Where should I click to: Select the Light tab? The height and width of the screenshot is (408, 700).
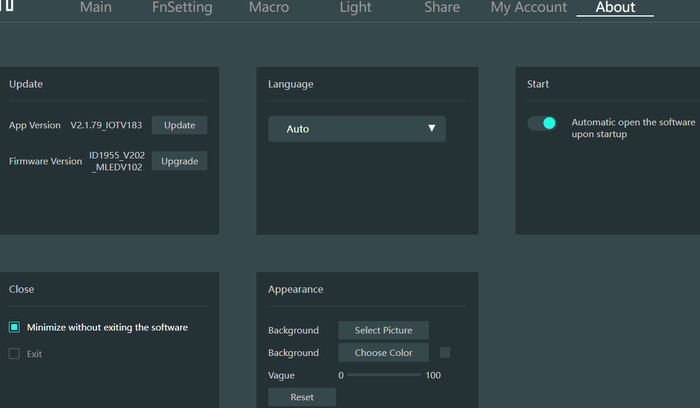tap(357, 8)
